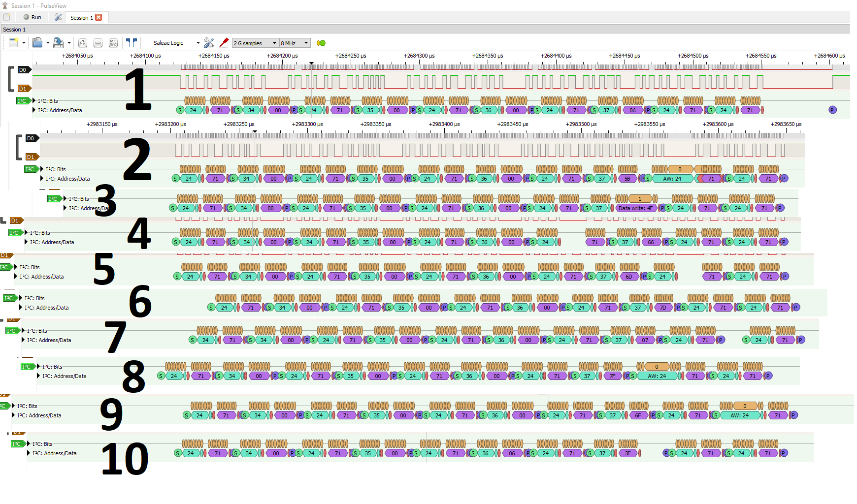Click the 3F data byte annotation
This screenshot has height=504, width=857.
[627, 453]
